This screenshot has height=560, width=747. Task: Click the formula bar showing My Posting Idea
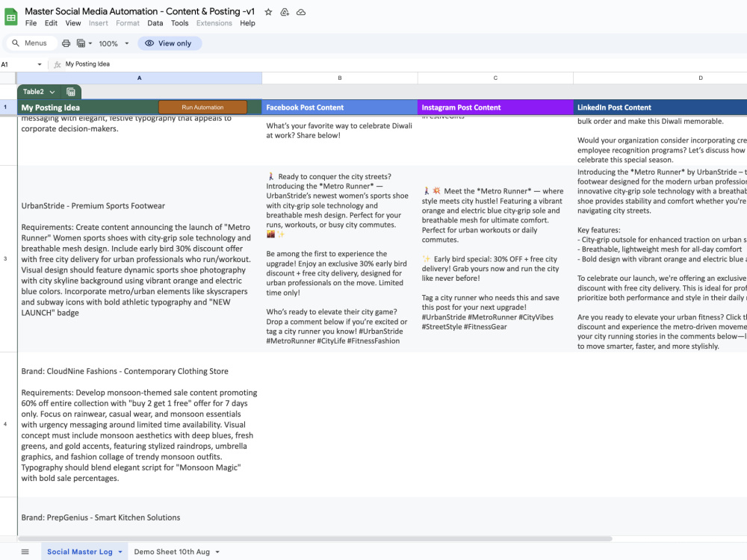tap(405, 64)
